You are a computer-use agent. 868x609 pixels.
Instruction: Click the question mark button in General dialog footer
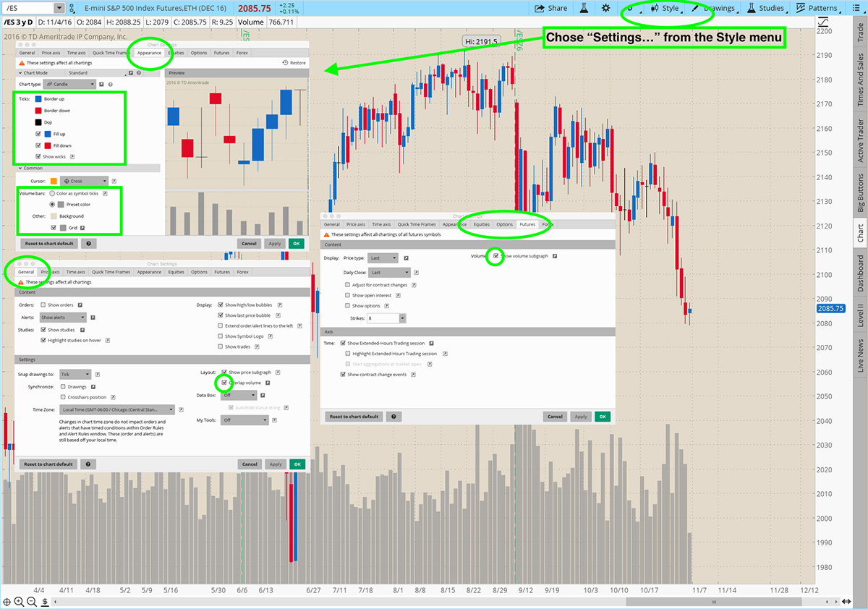click(88, 464)
